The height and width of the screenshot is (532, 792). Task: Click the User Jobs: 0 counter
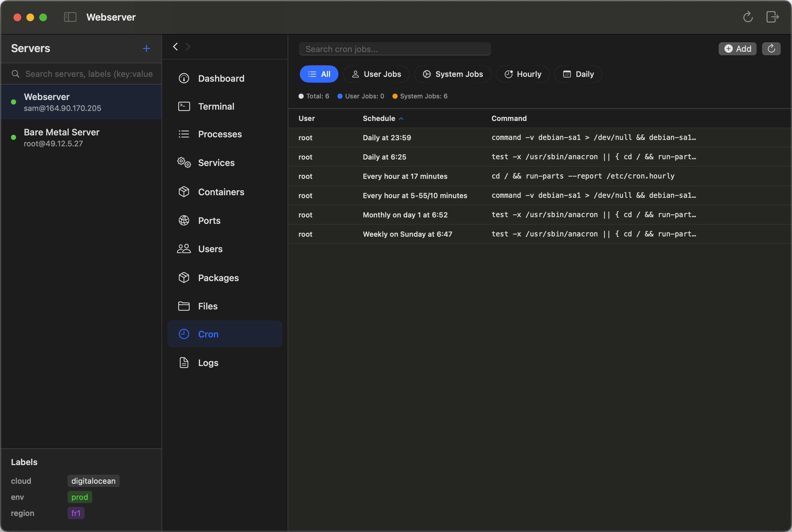tap(361, 96)
